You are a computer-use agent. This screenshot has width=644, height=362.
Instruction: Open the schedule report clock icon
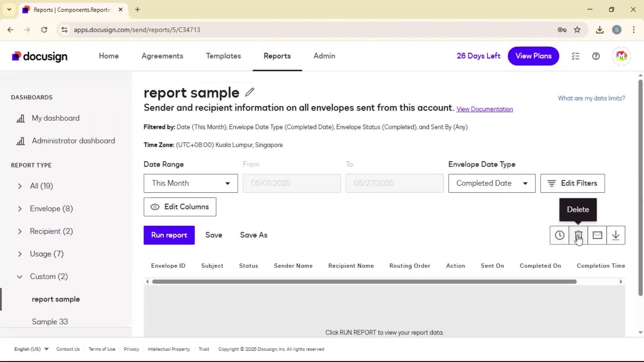pyautogui.click(x=559, y=235)
